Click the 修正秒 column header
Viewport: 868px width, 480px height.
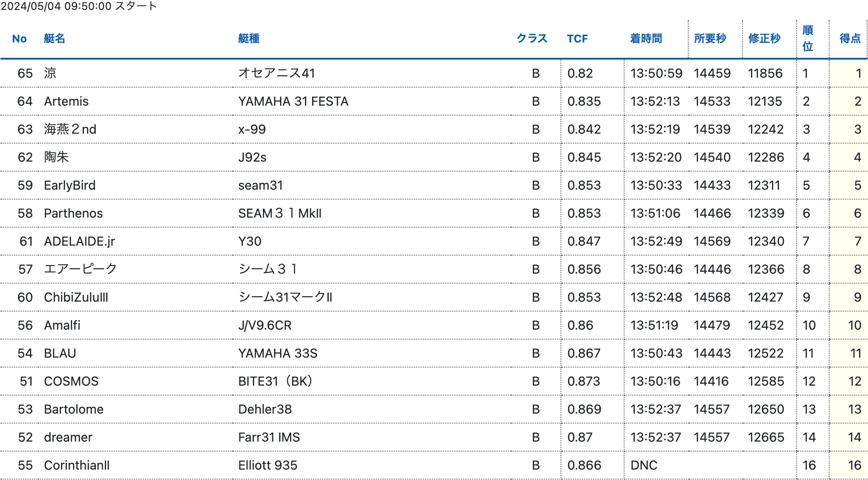point(764,39)
